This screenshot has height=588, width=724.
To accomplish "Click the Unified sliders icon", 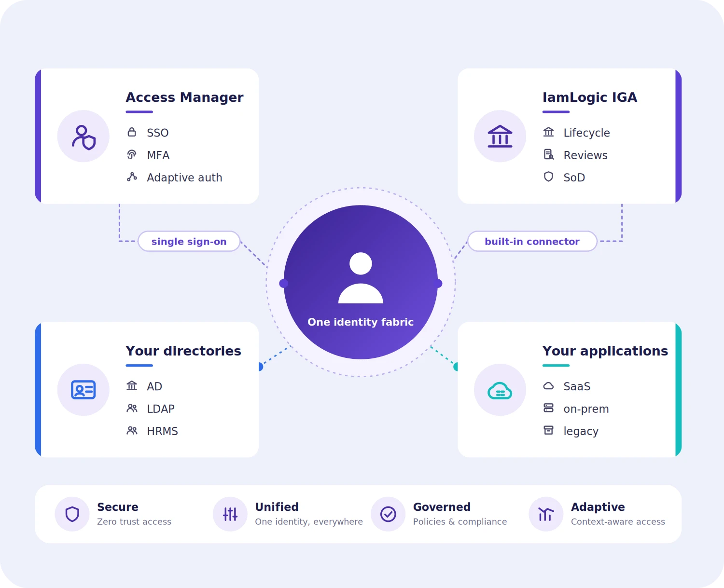I will pyautogui.click(x=230, y=514).
